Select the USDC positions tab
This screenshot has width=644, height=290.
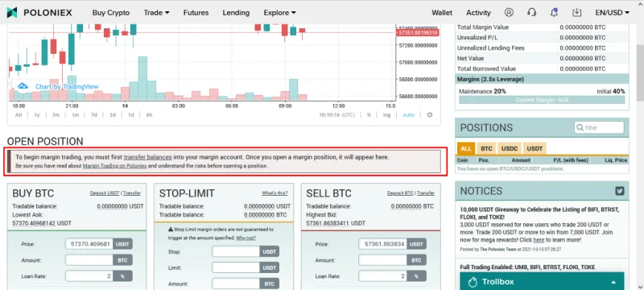tap(510, 149)
